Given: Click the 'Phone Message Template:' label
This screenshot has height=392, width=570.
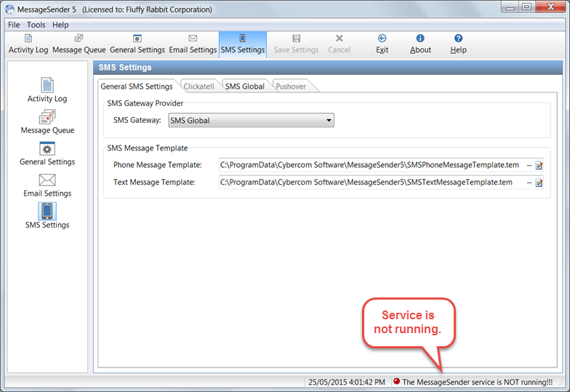Looking at the screenshot, I should coord(157,165).
